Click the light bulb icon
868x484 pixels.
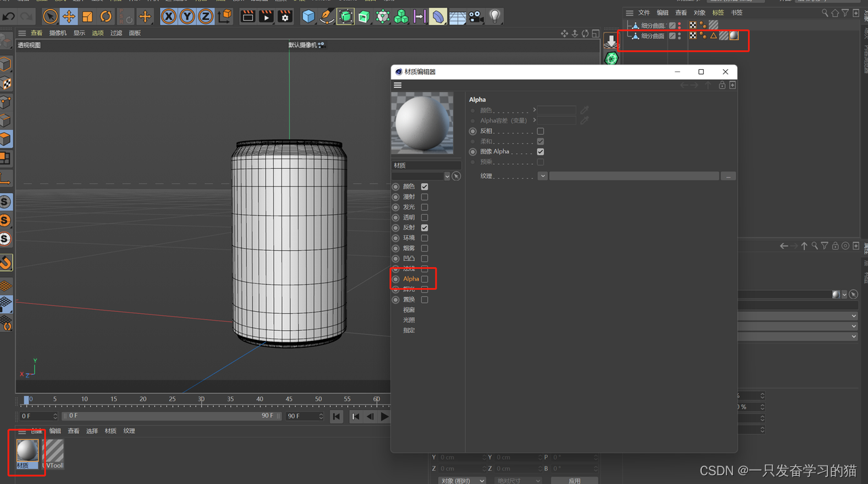point(495,16)
